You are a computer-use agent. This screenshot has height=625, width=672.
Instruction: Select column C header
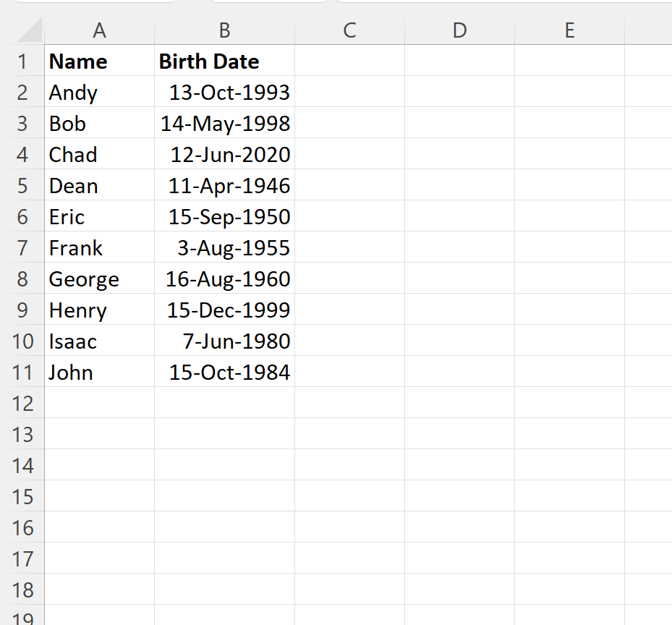pos(349,30)
